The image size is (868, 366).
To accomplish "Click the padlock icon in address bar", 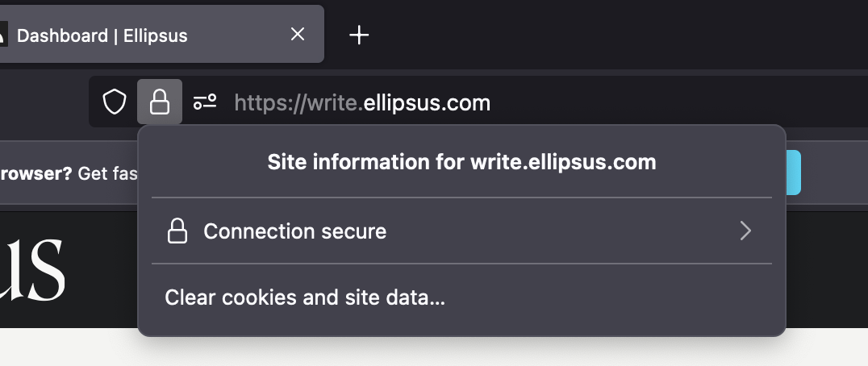I will coord(160,102).
